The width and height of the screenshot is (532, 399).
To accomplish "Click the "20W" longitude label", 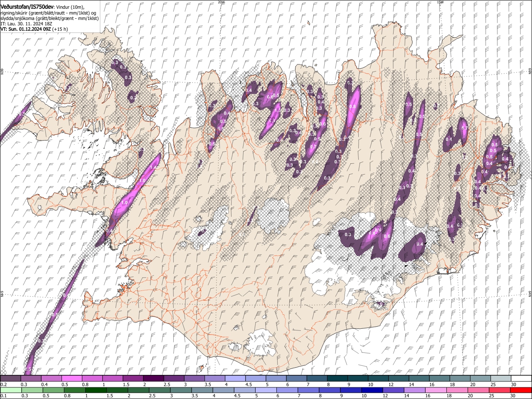I will (221, 2).
